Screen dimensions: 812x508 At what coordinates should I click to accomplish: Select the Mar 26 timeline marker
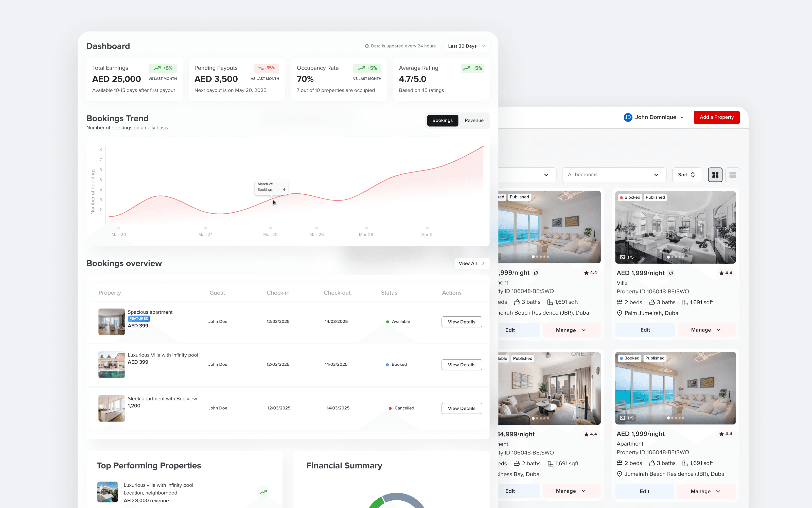pyautogui.click(x=316, y=228)
